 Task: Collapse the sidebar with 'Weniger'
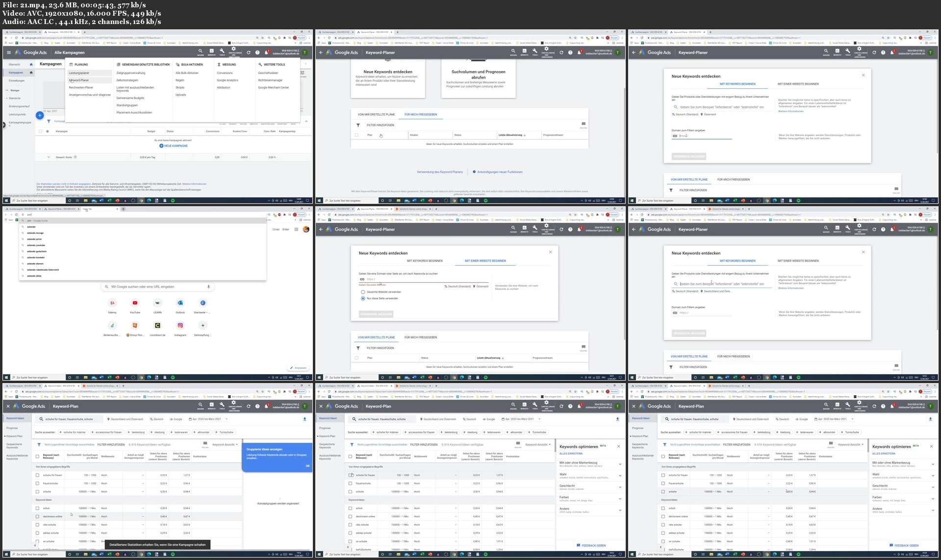click(x=14, y=90)
